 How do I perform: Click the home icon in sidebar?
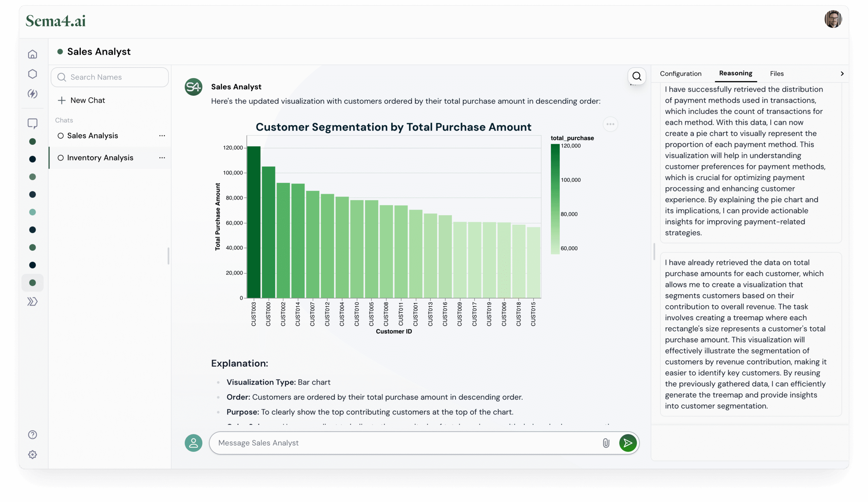(32, 54)
